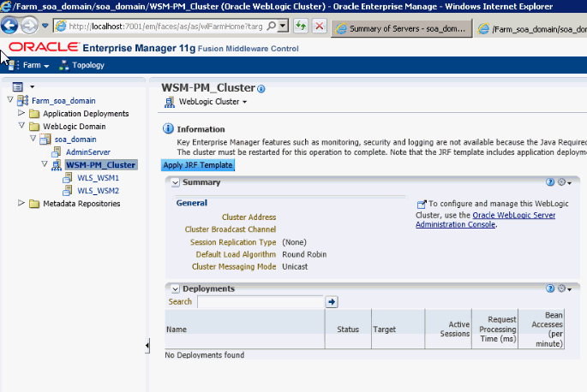Collapse the Deployments section
587x392 pixels.
pyautogui.click(x=175, y=288)
